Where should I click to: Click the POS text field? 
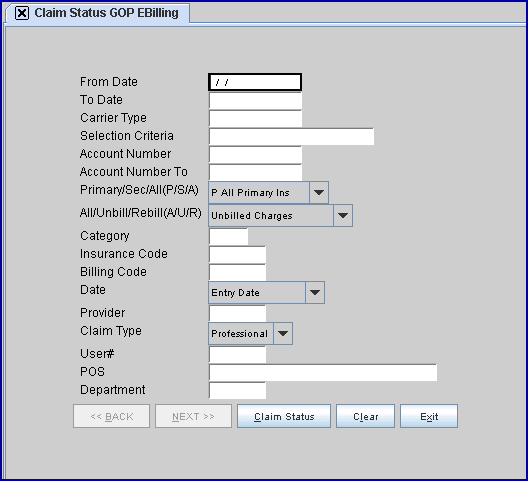(323, 373)
